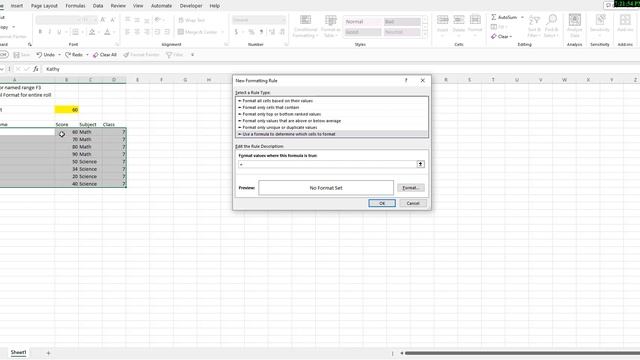Click the Format... button in dialog
This screenshot has width=640, height=360.
pos(411,188)
